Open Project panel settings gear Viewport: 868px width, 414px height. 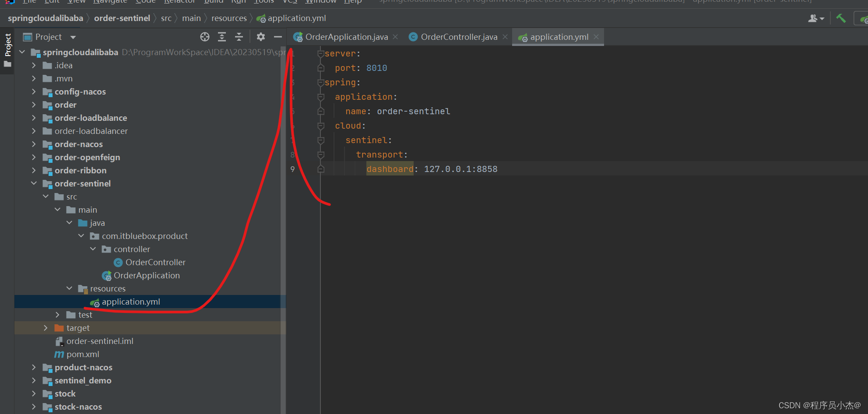click(261, 37)
